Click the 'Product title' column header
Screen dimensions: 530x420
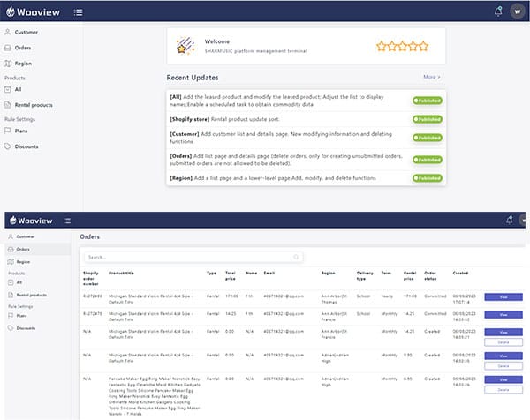pyautogui.click(x=121, y=273)
